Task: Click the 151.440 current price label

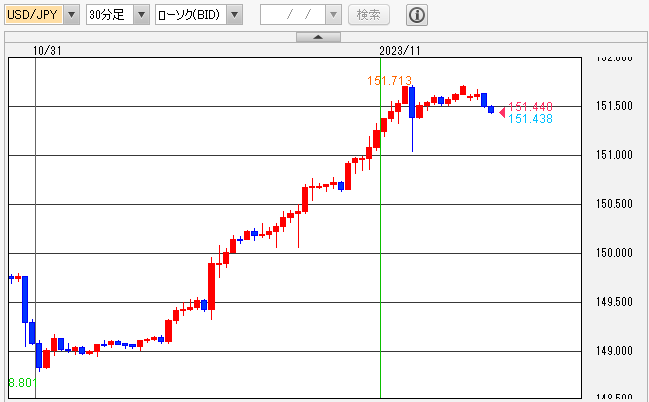Action: pyautogui.click(x=530, y=106)
